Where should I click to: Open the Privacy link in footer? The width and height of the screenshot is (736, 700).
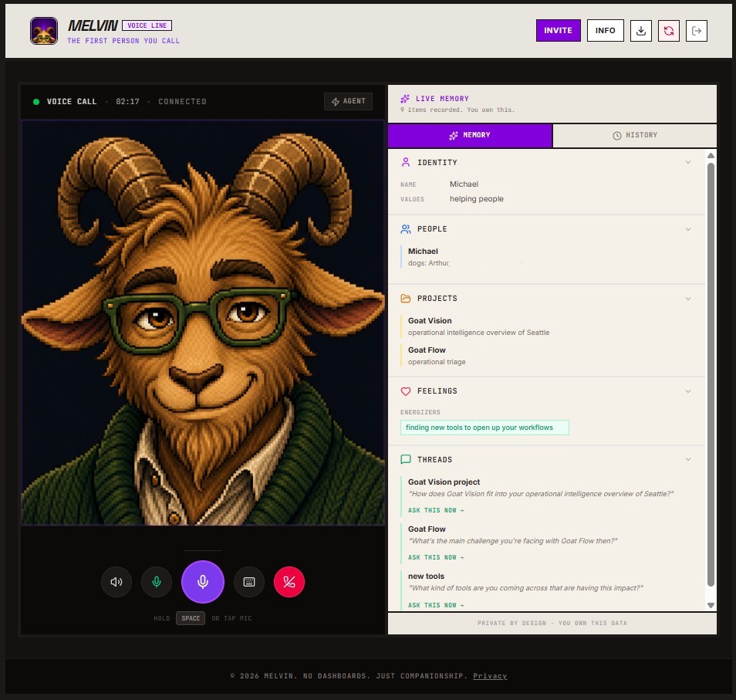(490, 676)
